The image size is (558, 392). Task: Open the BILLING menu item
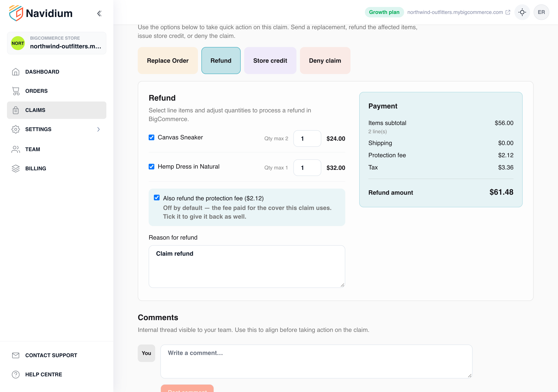pos(57,169)
